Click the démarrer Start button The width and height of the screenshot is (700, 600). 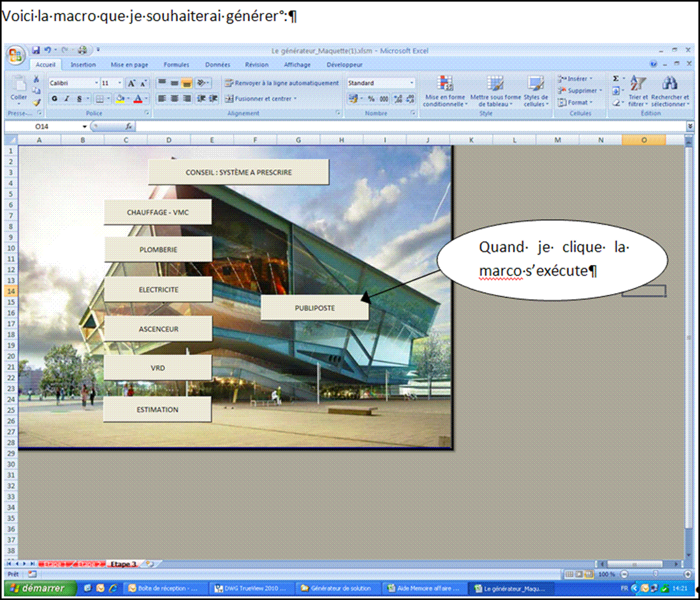click(37, 588)
